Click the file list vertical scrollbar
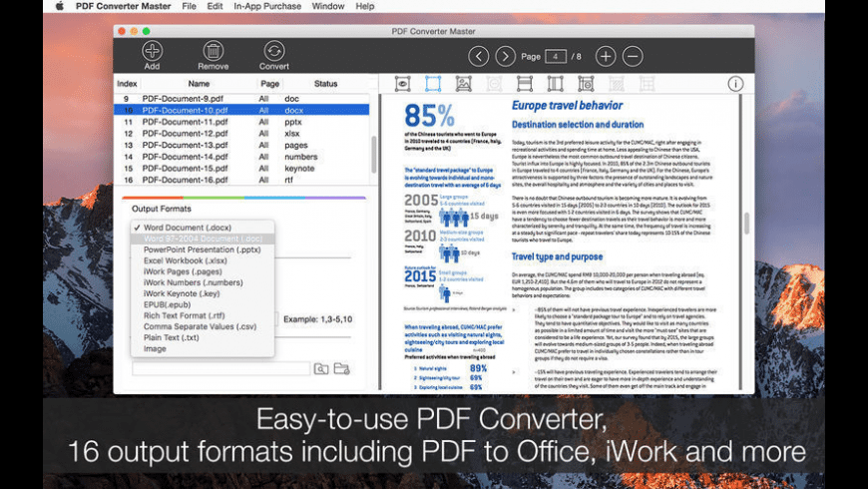This screenshot has width=868, height=489. coord(374,155)
